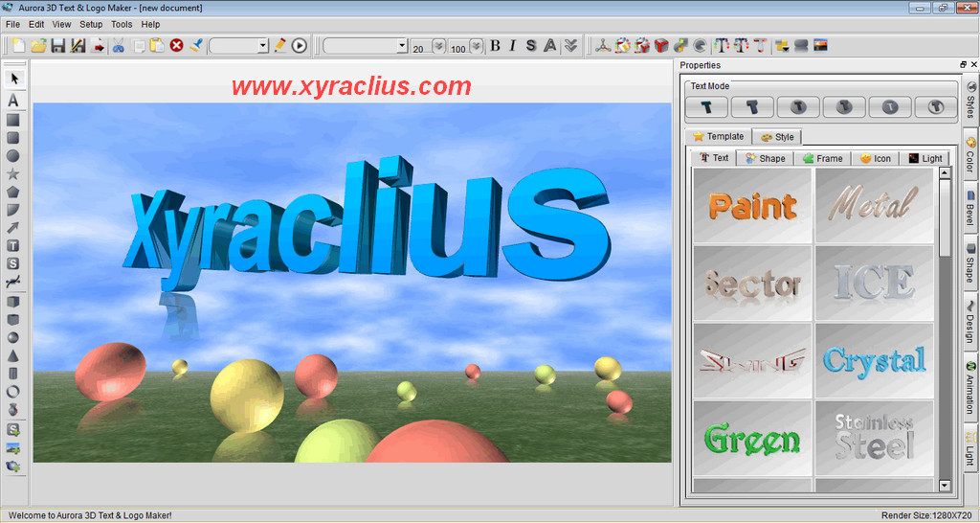
Task: Select the 3D cone tool
Action: point(13,355)
